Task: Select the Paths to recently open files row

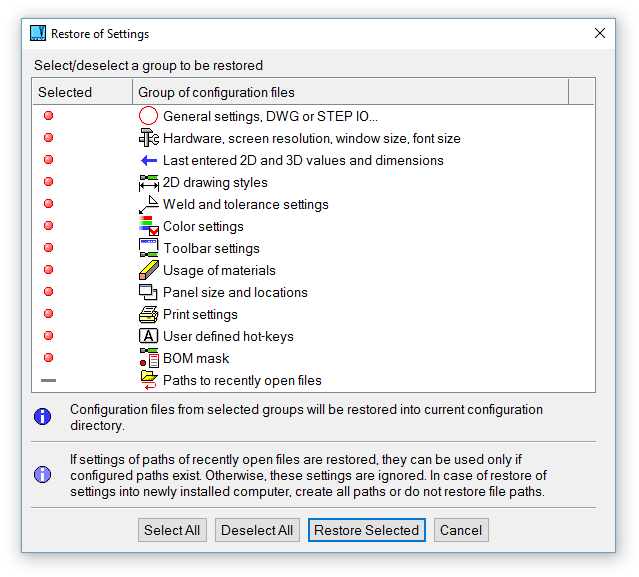Action: coord(242,380)
